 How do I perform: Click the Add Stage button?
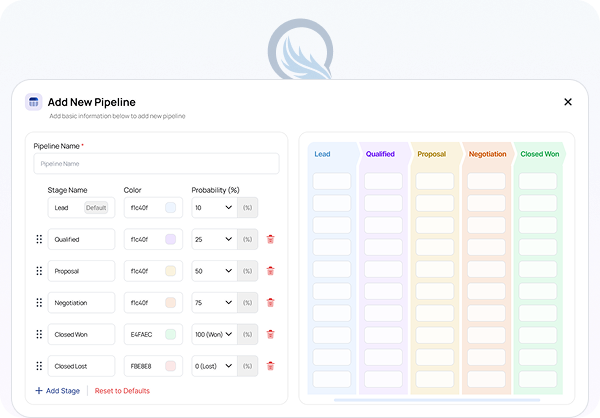tap(57, 391)
